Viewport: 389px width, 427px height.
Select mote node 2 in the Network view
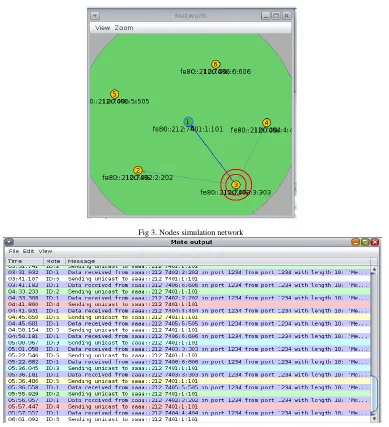point(138,171)
